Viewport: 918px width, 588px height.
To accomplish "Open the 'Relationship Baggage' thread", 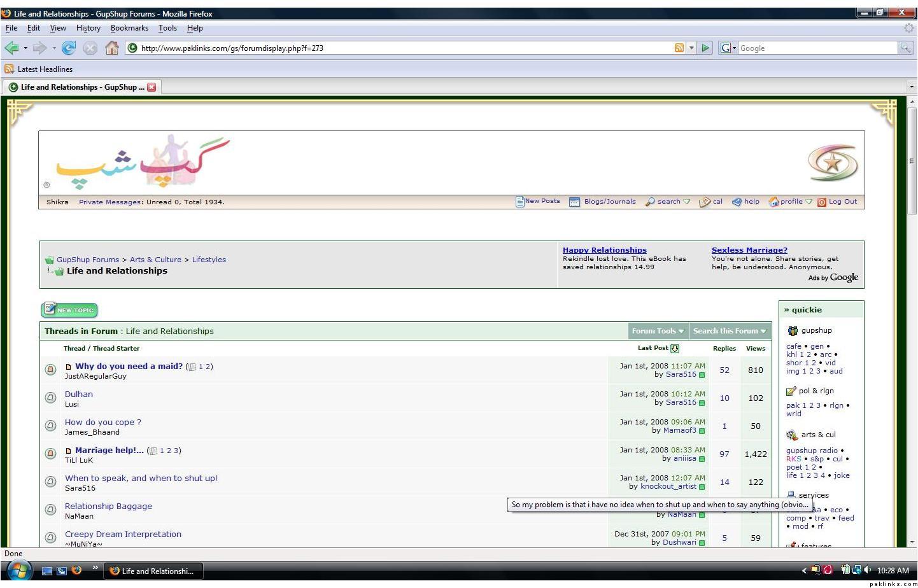I will click(108, 507).
